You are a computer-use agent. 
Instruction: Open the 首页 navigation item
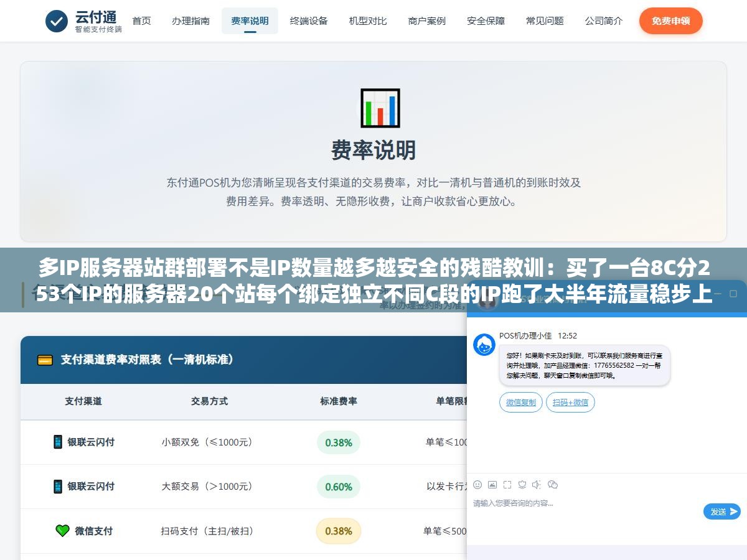(141, 21)
